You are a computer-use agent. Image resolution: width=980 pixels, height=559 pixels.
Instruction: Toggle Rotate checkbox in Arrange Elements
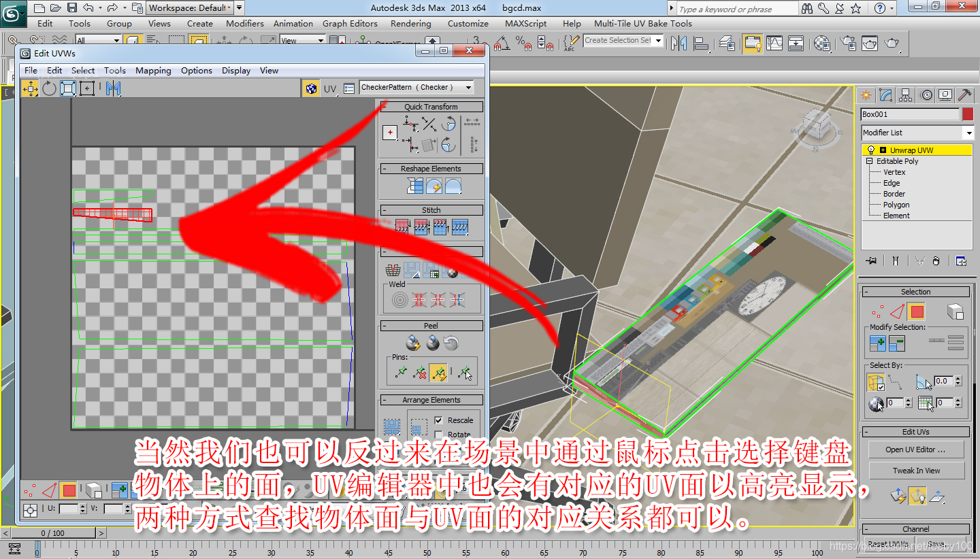439,435
